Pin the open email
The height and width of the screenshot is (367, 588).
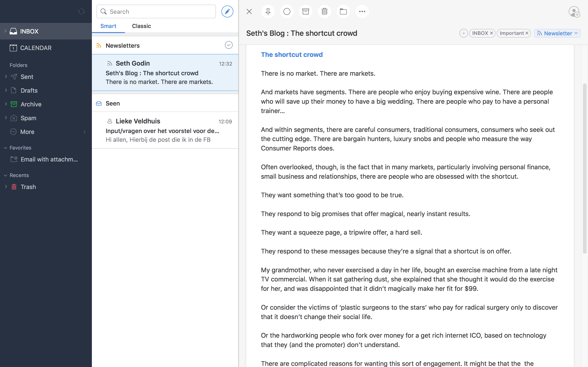click(x=268, y=11)
